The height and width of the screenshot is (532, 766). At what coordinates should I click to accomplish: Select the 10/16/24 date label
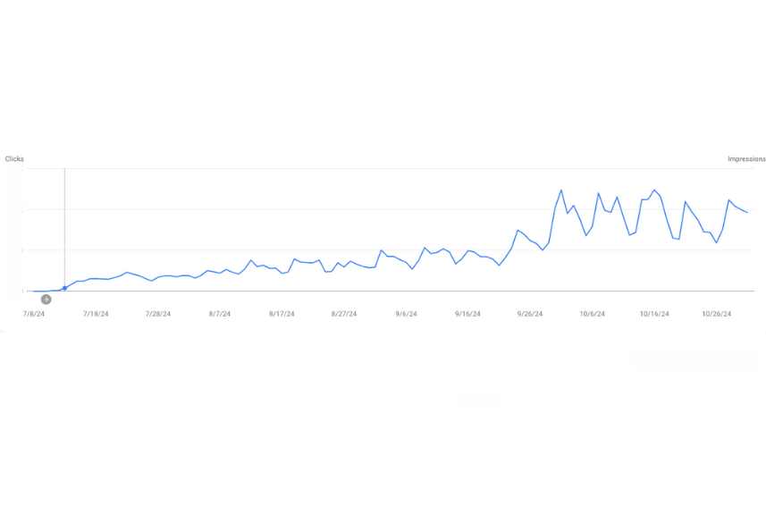654,314
